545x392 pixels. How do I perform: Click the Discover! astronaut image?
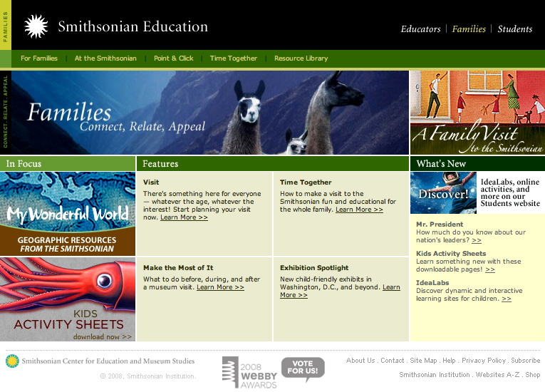443,192
